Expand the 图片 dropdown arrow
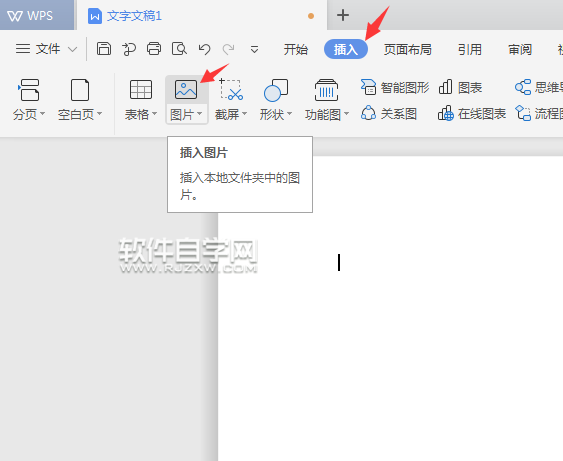Viewport: 563px width, 461px height. (x=200, y=114)
